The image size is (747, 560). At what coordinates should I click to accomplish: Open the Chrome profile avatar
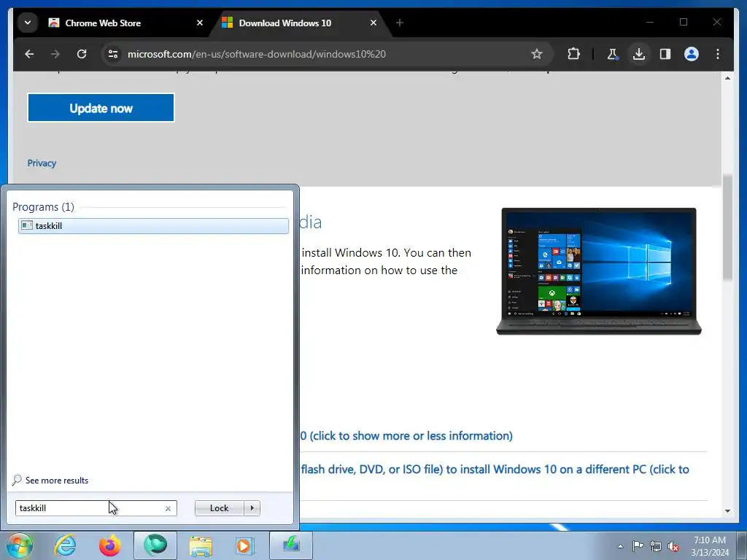(692, 54)
